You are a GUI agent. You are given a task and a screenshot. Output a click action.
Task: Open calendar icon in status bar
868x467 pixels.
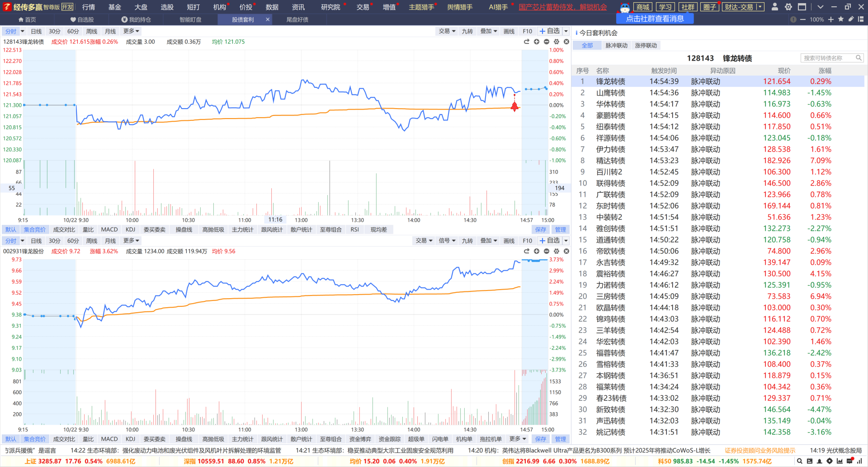pyautogui.click(x=810, y=461)
